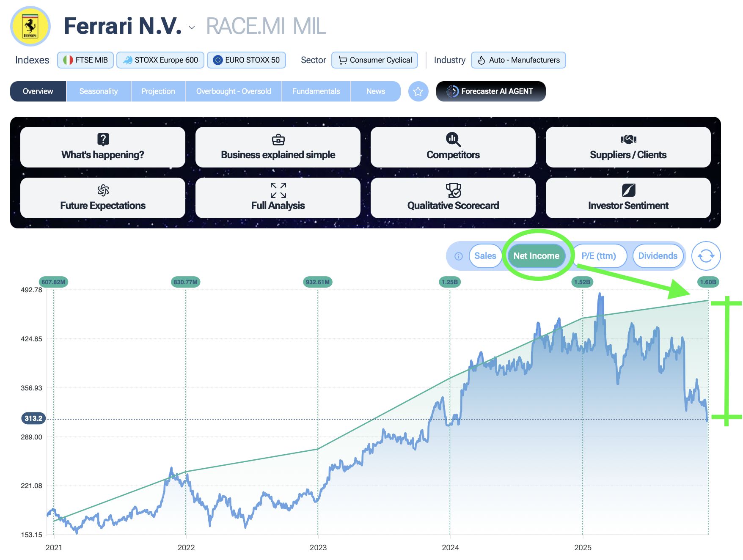This screenshot has height=560, width=743.
Task: Enable the P/E (ttm) overlay
Action: coord(598,256)
